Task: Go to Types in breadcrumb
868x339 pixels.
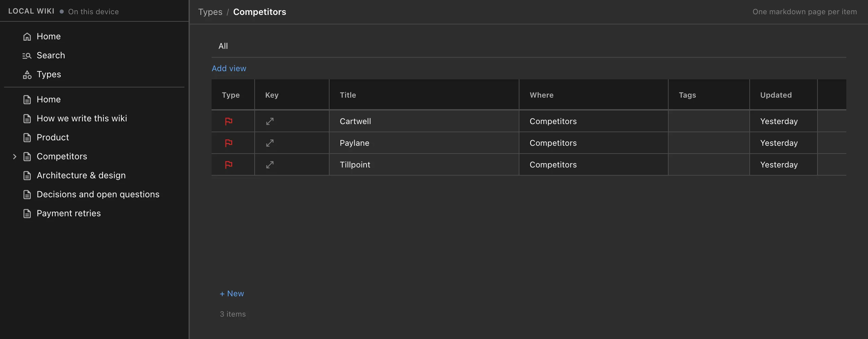Action: (210, 12)
